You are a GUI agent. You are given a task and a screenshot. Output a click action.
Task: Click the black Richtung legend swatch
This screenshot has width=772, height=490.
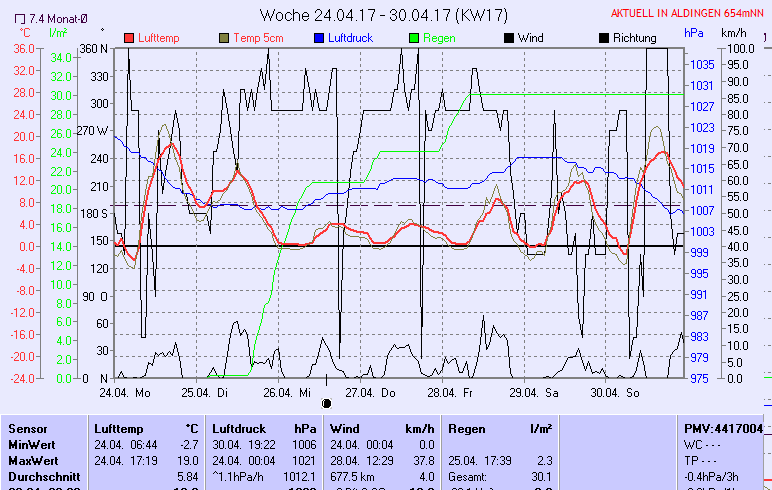[603, 38]
